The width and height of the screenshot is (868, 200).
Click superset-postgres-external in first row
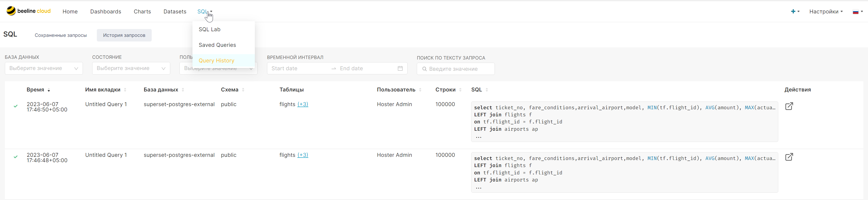click(x=179, y=104)
